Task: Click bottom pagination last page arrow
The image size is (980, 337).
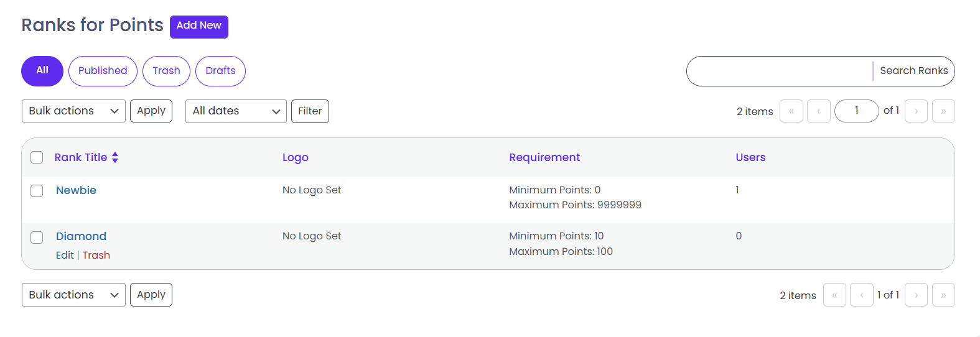Action: 943,295
